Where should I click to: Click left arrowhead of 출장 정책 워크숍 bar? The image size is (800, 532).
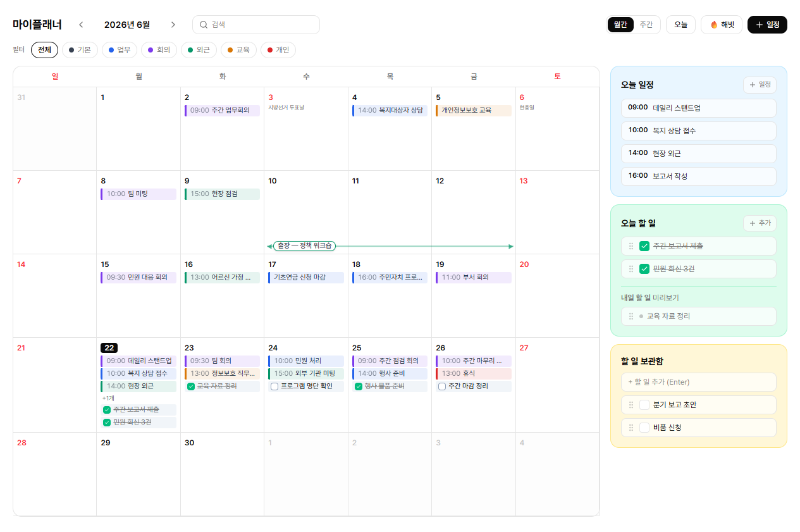(269, 246)
